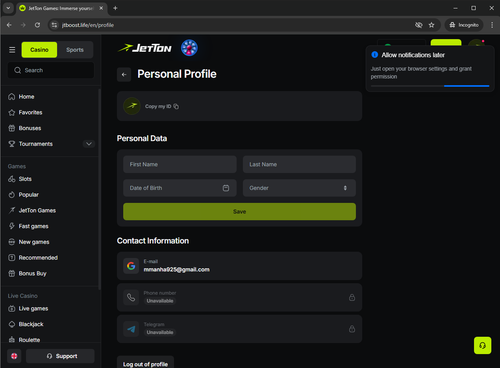Focus the First Name field
This screenshot has height=368, width=500.
180,164
